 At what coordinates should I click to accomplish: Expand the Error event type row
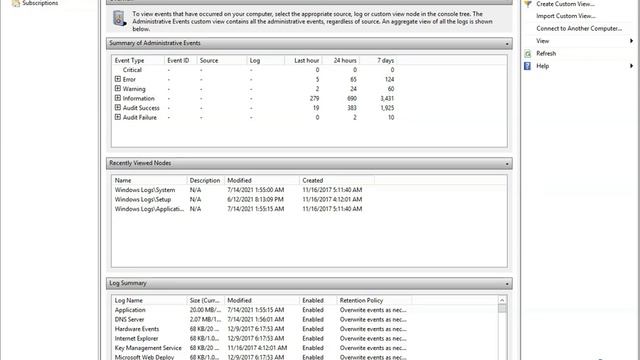tap(118, 79)
